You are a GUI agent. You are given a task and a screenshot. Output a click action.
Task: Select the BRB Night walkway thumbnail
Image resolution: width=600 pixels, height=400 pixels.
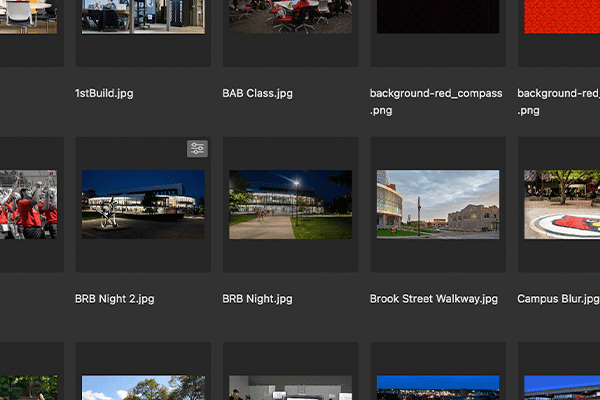[290, 204]
